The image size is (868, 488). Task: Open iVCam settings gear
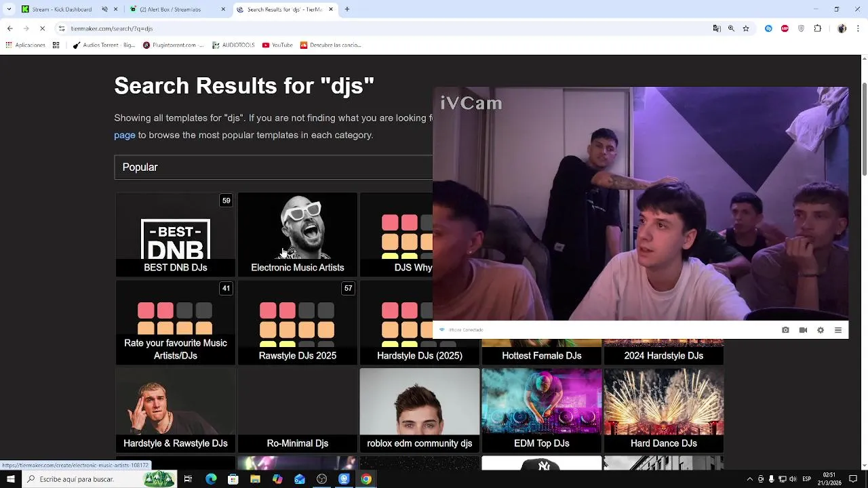pyautogui.click(x=821, y=330)
